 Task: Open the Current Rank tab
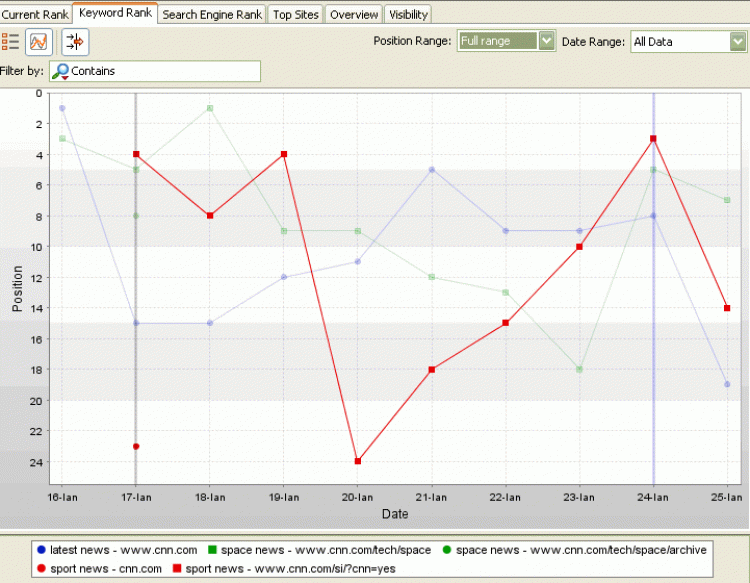pyautogui.click(x=35, y=14)
